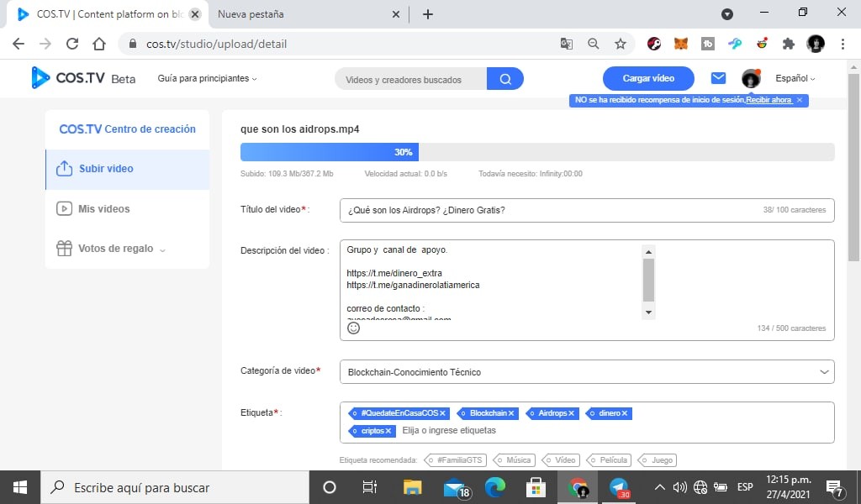
Task: Remove the Airdrops tag
Action: pos(571,413)
